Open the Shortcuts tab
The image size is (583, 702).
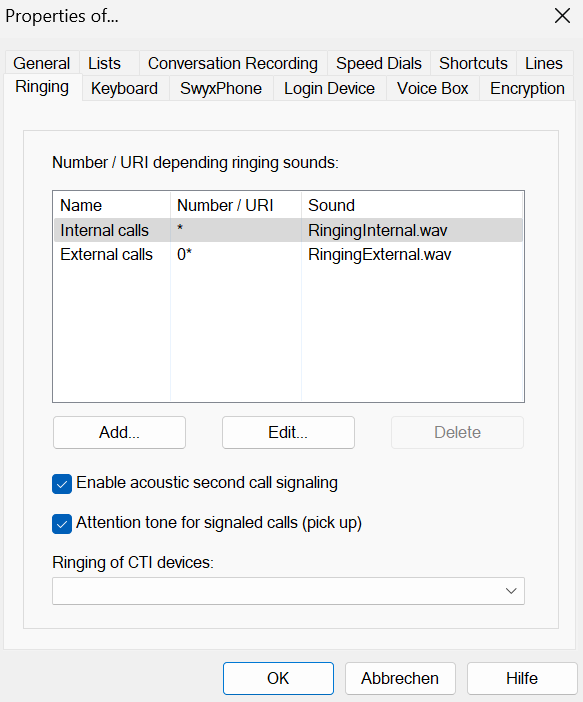[473, 63]
